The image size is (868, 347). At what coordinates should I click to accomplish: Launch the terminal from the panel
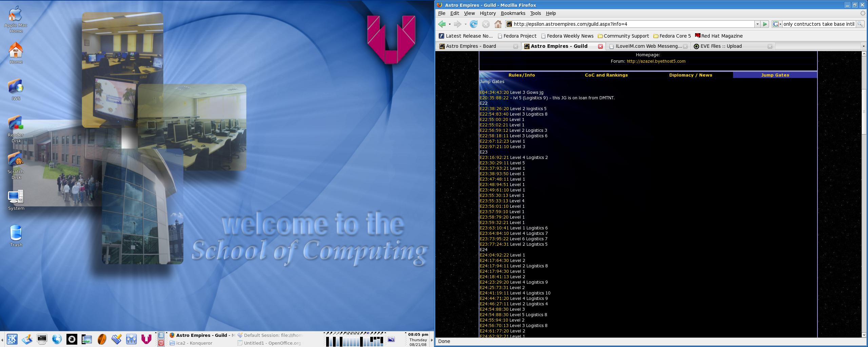(42, 339)
